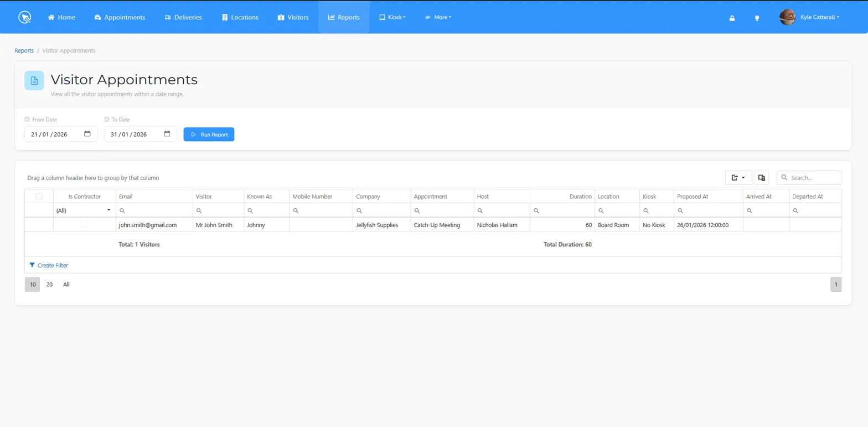Open the Appointments tab
Screen dimensions: 868x427
[x=120, y=17]
